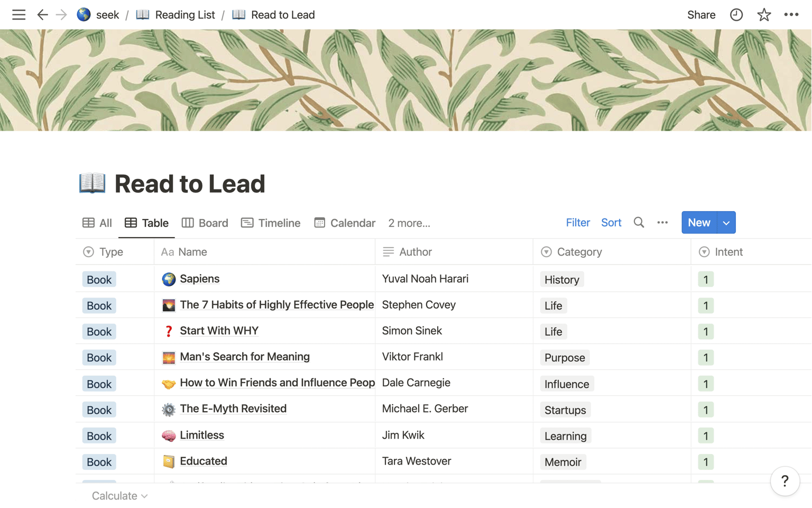Open database view options ellipsis
The width and height of the screenshot is (812, 508).
(x=662, y=223)
